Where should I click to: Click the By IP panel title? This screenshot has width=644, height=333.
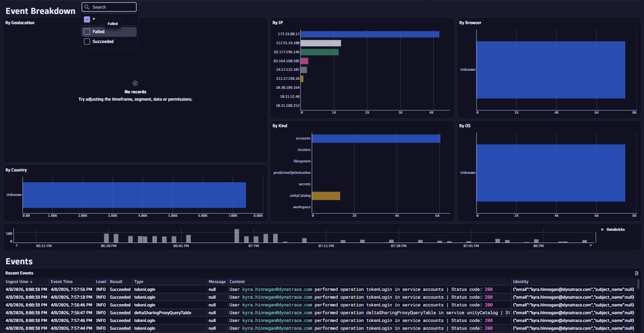(x=278, y=23)
